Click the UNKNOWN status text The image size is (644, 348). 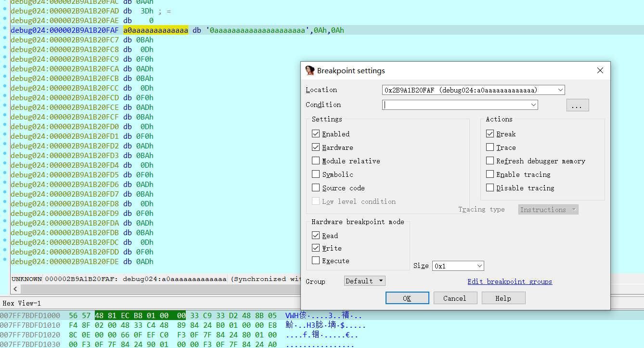point(26,279)
